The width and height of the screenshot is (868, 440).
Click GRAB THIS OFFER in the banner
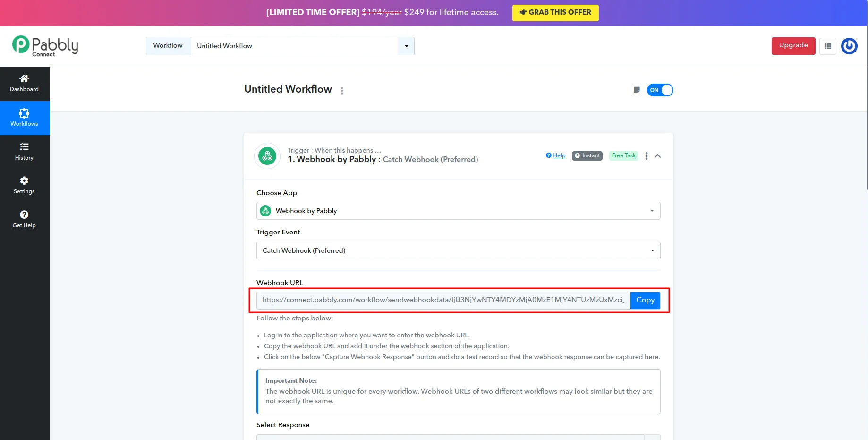point(555,13)
